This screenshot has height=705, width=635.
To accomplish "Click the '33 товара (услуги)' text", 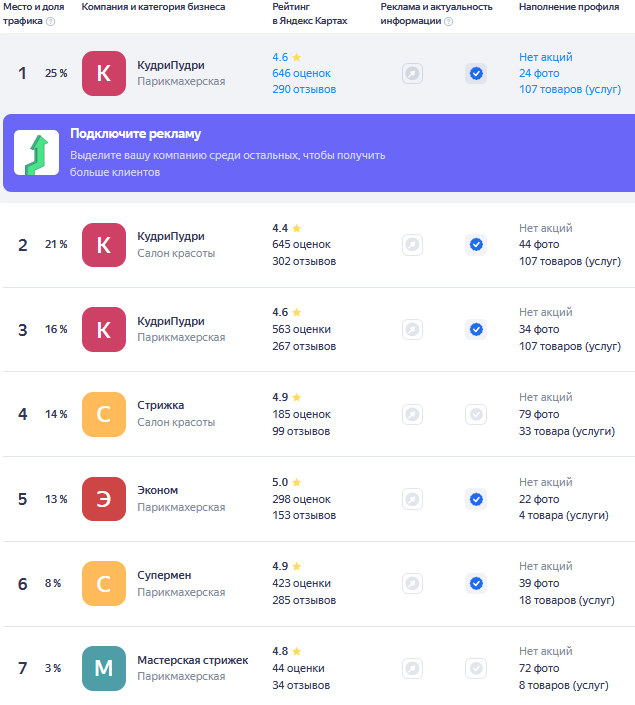I will (x=567, y=431).
